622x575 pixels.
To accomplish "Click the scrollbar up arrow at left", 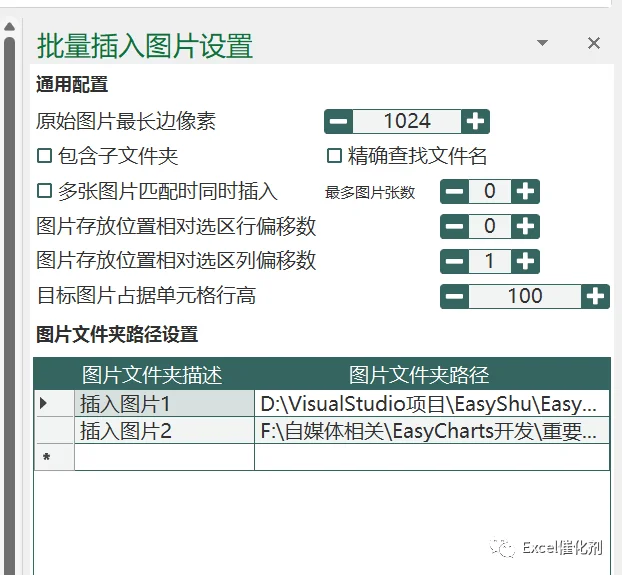I will coord(10,27).
